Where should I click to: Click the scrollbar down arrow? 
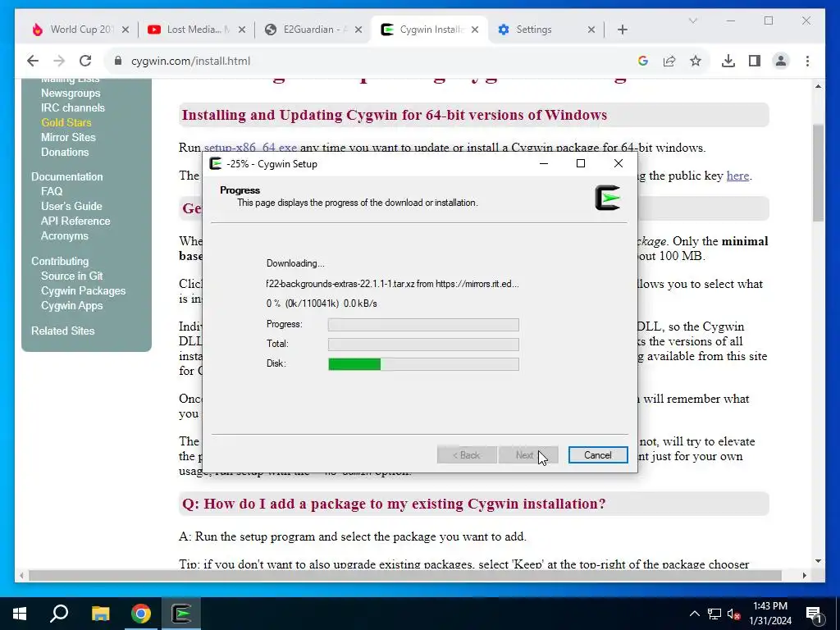[818, 561]
